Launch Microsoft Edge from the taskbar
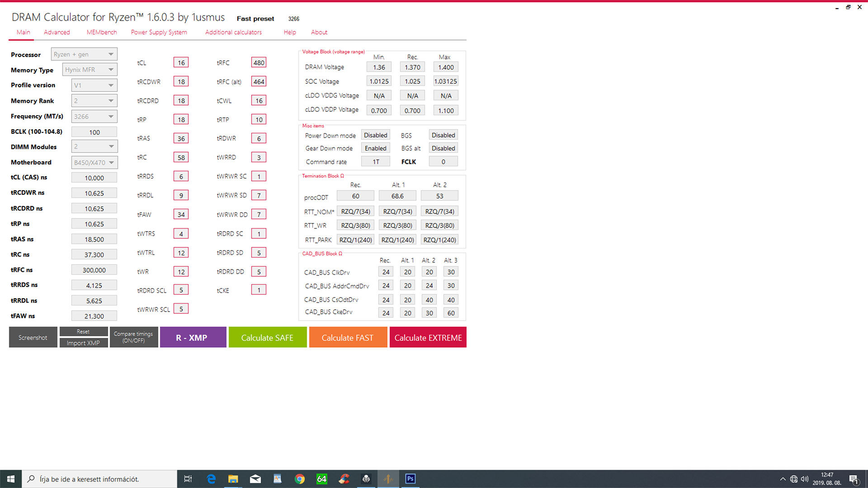This screenshot has height=488, width=868. click(x=211, y=479)
